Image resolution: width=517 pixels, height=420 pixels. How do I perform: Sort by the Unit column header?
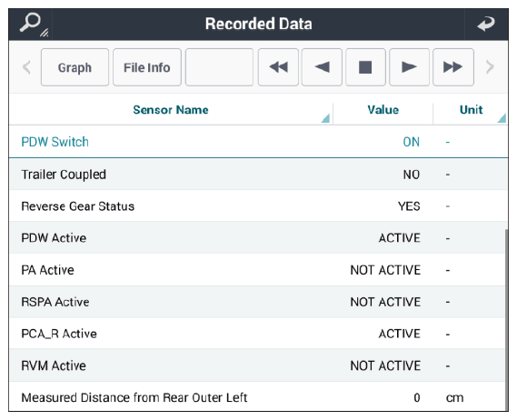pos(471,110)
